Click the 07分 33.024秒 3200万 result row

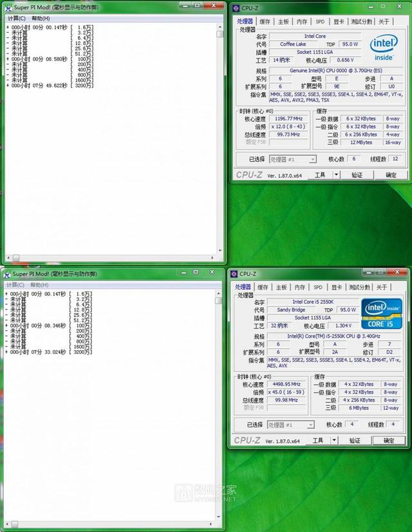pos(48,352)
